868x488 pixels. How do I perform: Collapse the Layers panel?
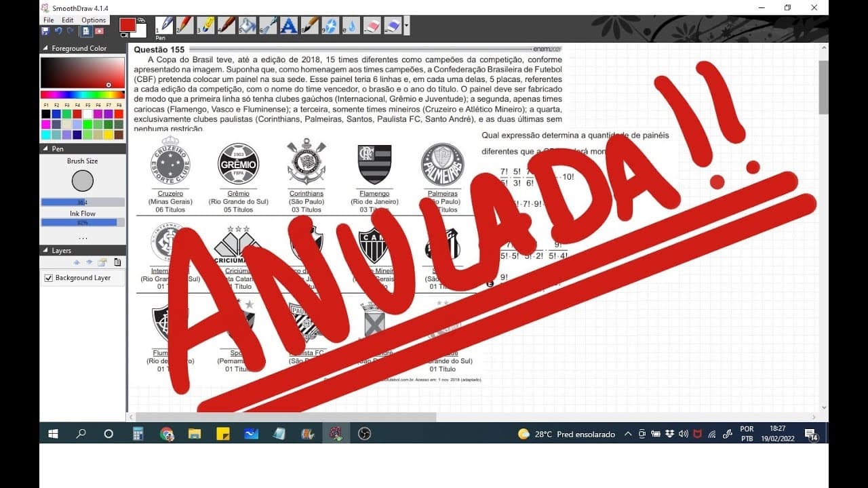click(x=45, y=251)
